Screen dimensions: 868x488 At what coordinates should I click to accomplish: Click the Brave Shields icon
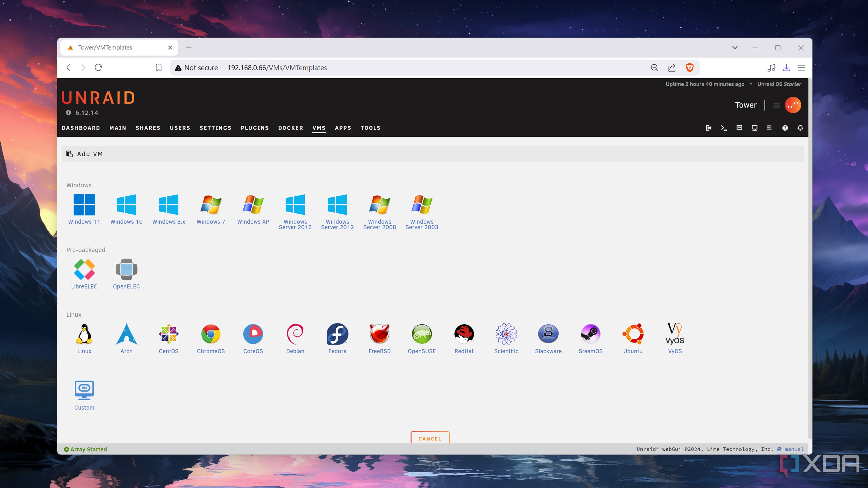tap(690, 68)
